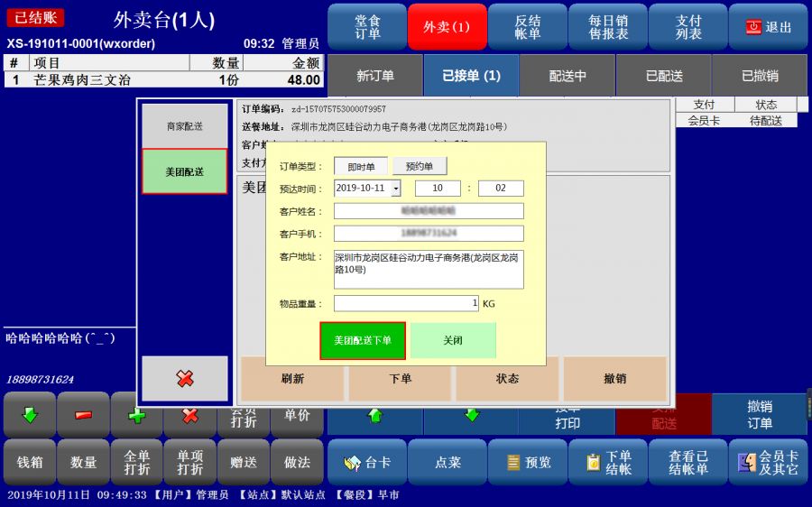Click the 待配送 status cell

click(766, 121)
